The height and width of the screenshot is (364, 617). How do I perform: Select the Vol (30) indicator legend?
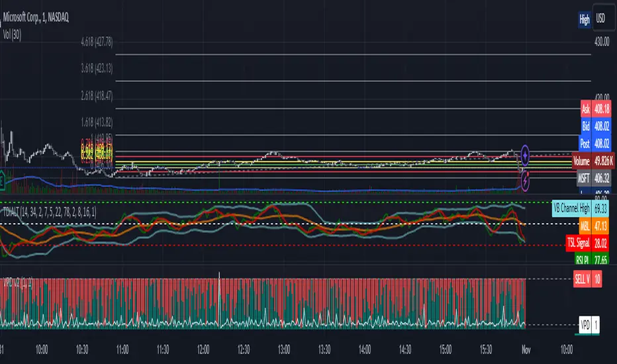coord(12,34)
